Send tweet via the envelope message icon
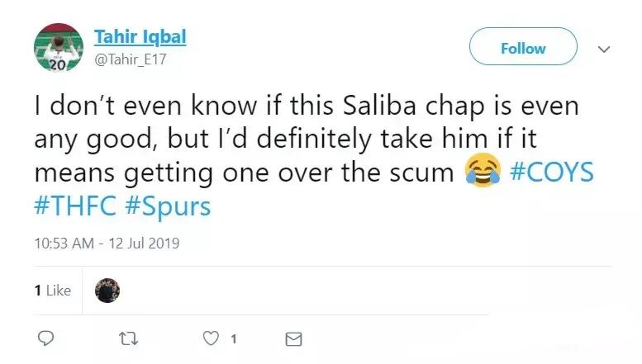 click(x=292, y=338)
